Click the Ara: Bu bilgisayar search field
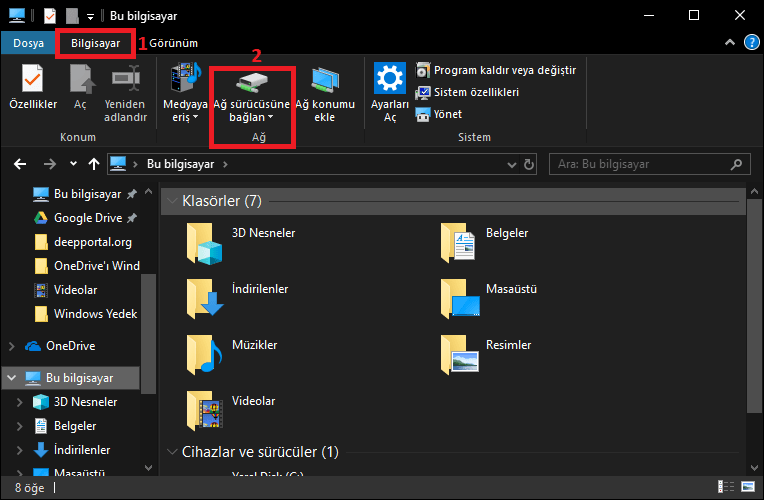The image size is (764, 500). [x=649, y=164]
